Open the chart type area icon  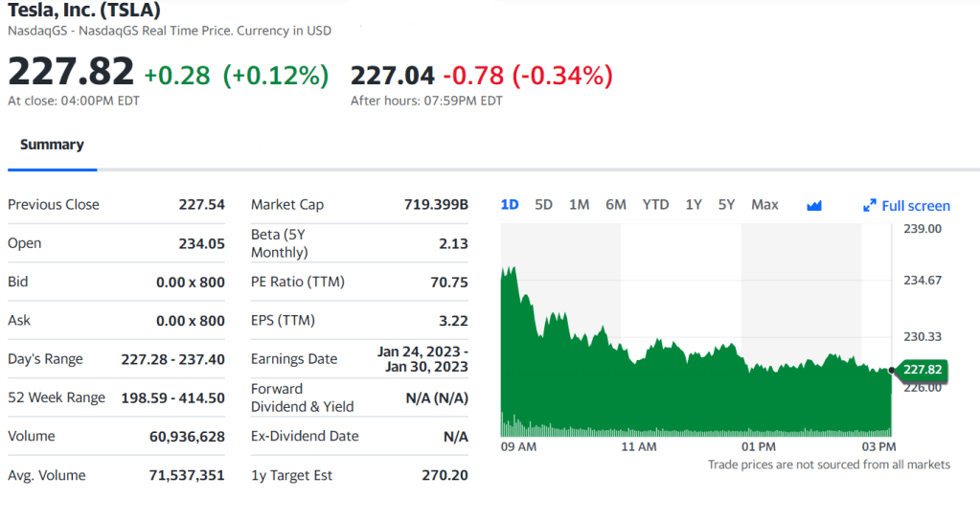click(814, 205)
